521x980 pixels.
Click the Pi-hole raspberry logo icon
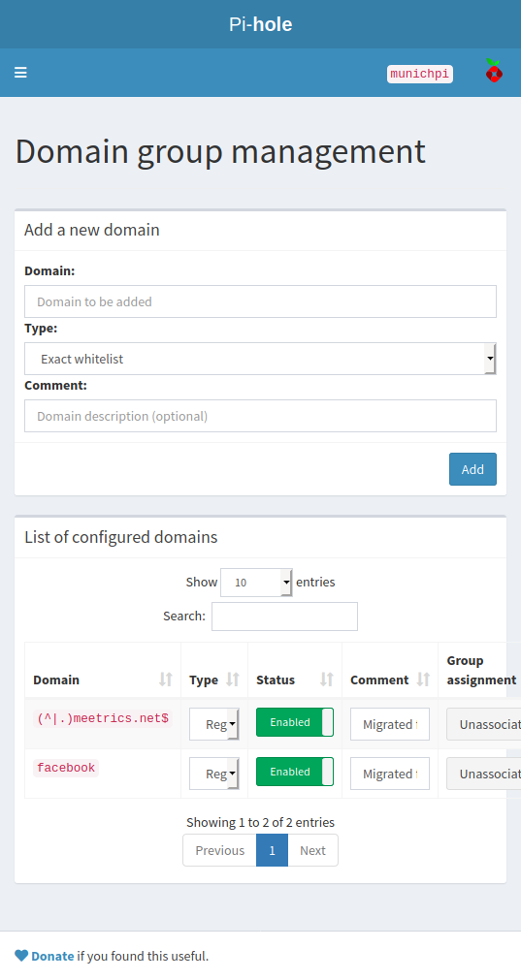pos(494,71)
